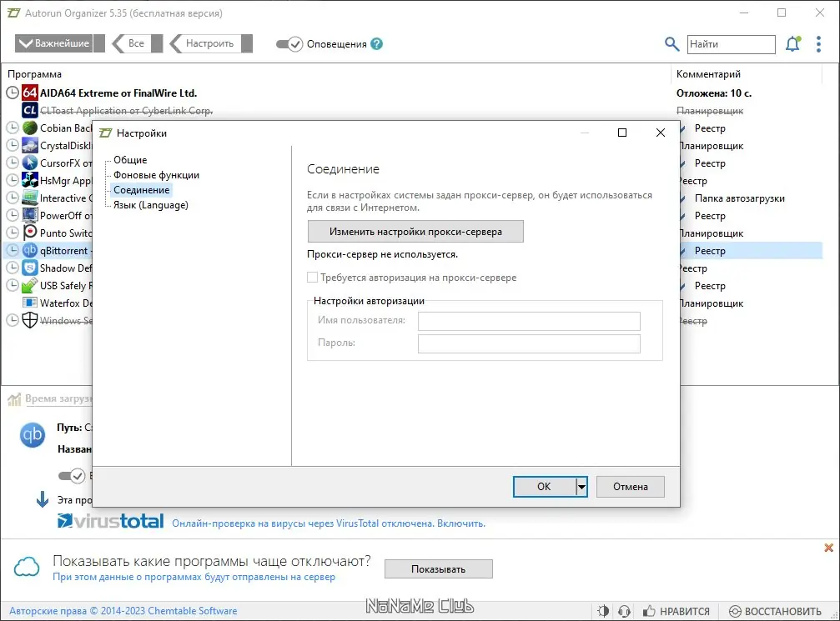Open the OK button dropdown arrow
Image resolution: width=840 pixels, height=621 pixels.
[x=581, y=487]
